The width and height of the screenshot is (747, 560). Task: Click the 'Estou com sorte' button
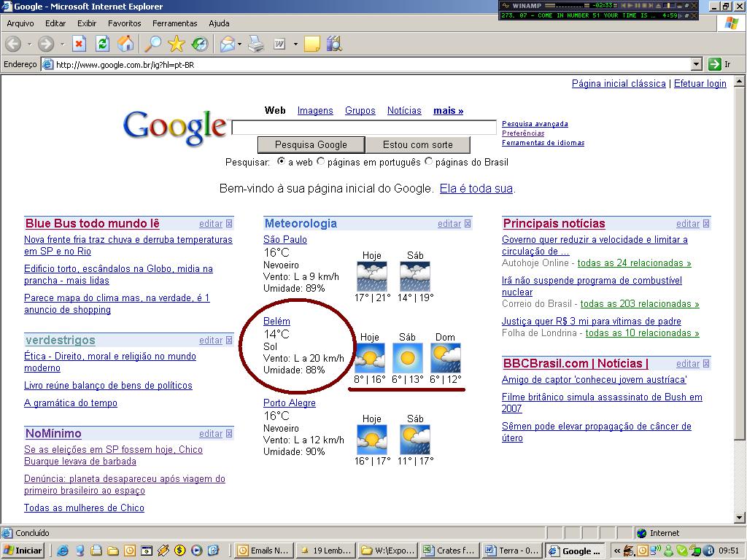click(418, 145)
